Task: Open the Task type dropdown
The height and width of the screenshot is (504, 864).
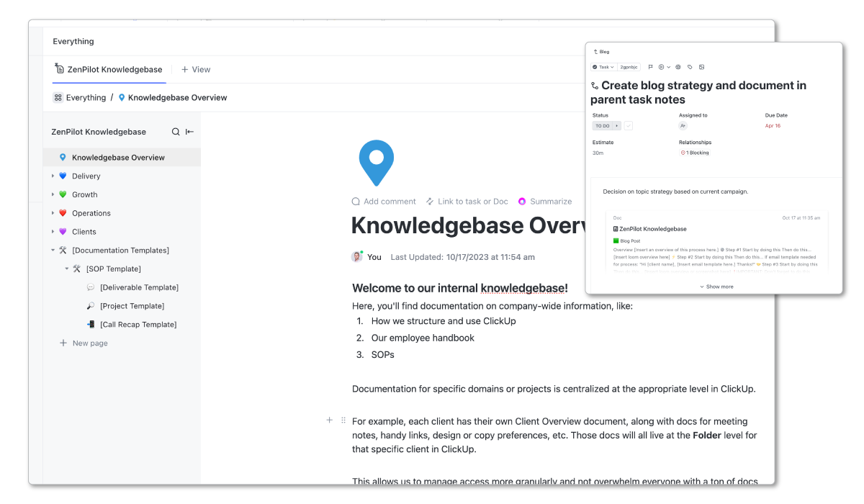Action: point(605,66)
